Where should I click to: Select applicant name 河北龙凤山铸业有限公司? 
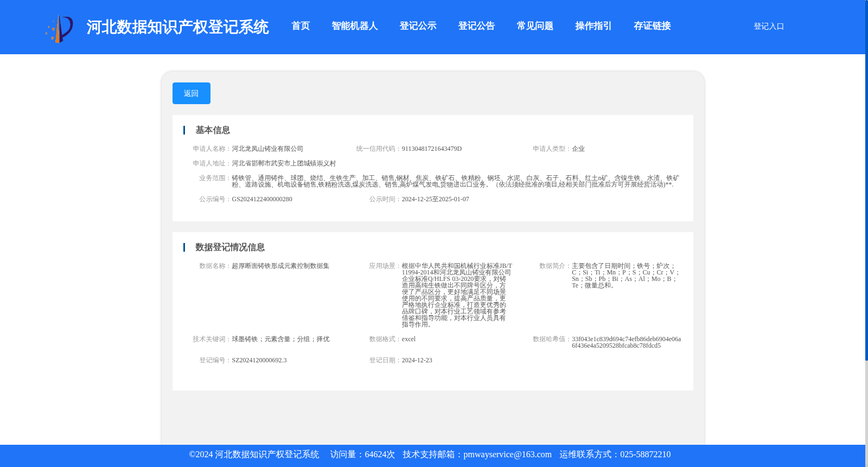point(267,149)
